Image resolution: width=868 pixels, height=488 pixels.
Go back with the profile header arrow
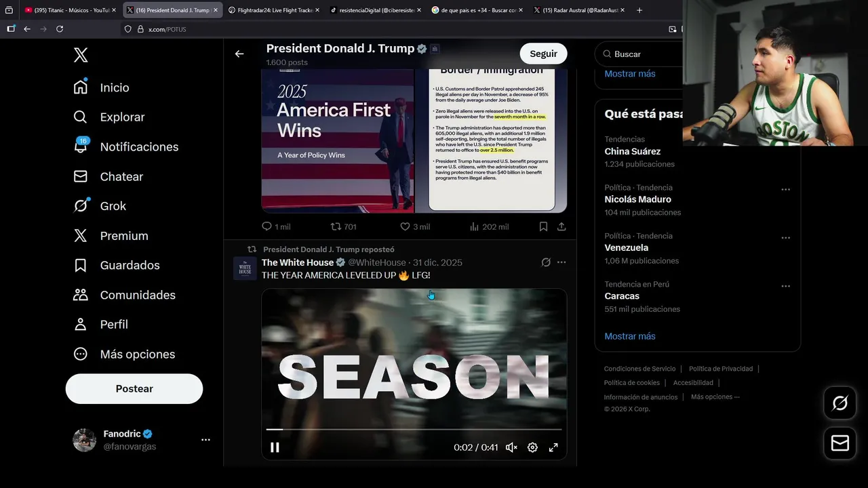tap(239, 54)
